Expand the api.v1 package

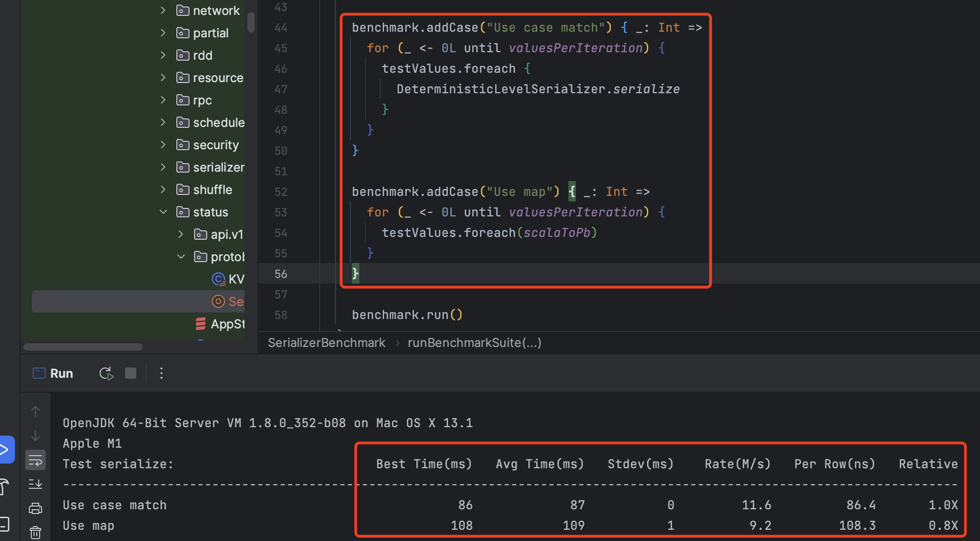(181, 234)
